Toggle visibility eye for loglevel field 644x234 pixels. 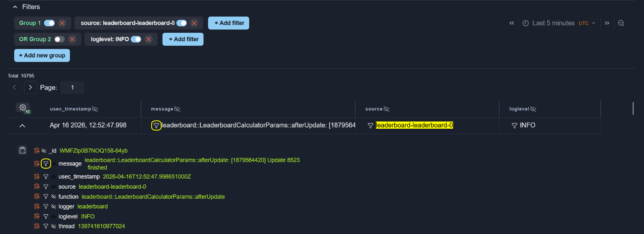[x=53, y=216]
